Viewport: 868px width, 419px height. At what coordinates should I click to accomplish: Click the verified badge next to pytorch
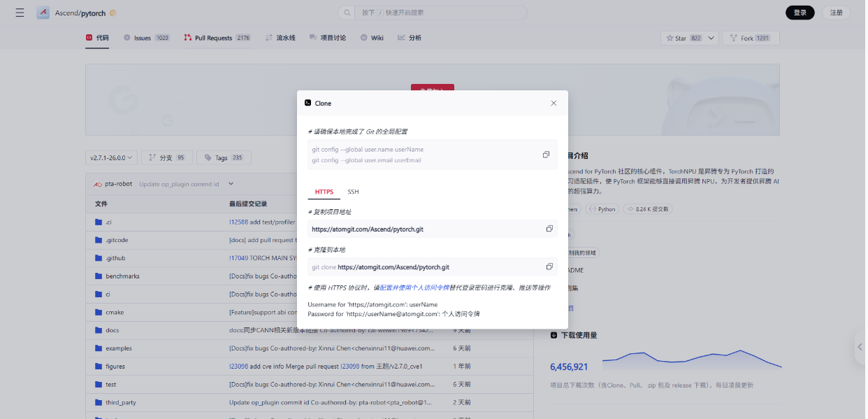(113, 13)
